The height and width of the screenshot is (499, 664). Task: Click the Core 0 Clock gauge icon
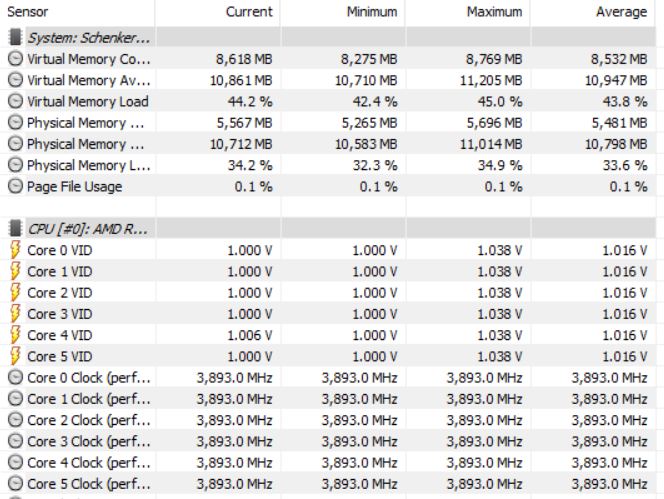pos(15,377)
